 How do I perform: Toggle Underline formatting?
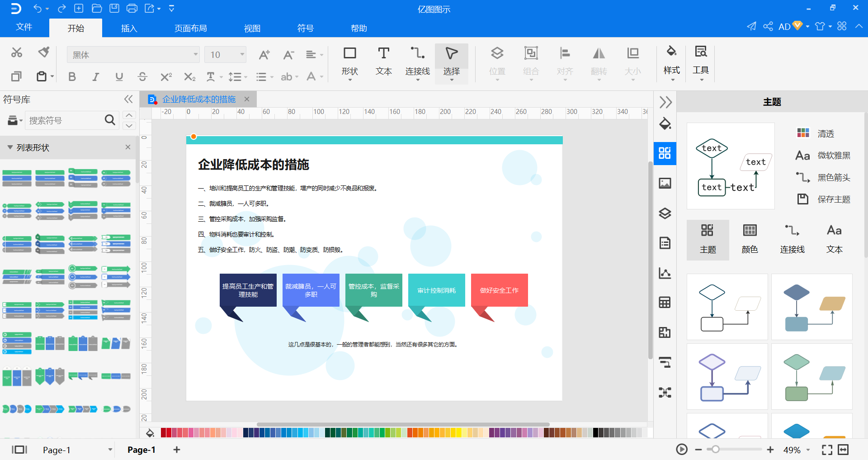[x=119, y=77]
